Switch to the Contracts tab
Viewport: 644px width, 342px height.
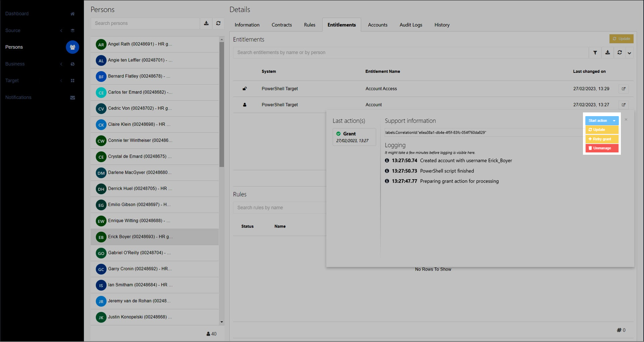[282, 25]
